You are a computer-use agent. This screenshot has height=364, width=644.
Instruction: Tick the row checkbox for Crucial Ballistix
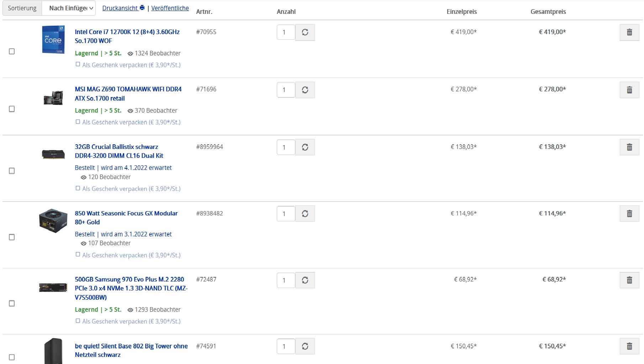point(12,171)
